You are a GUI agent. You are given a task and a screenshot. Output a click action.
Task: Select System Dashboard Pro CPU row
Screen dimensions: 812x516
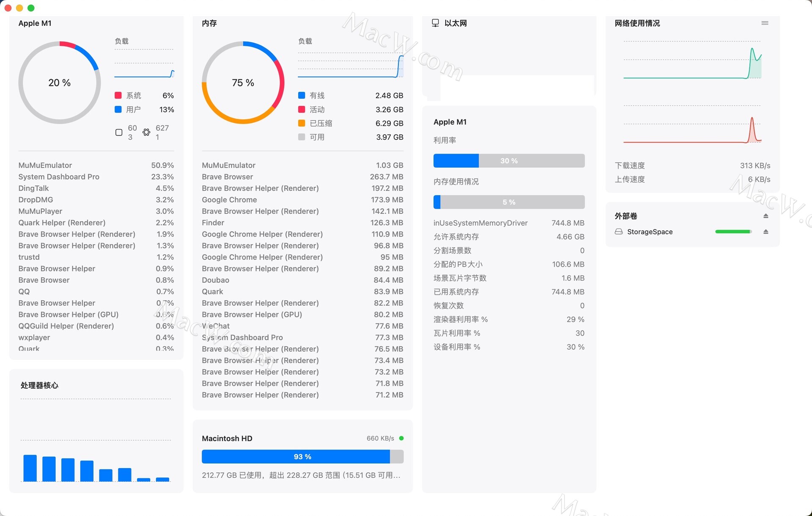pos(96,177)
